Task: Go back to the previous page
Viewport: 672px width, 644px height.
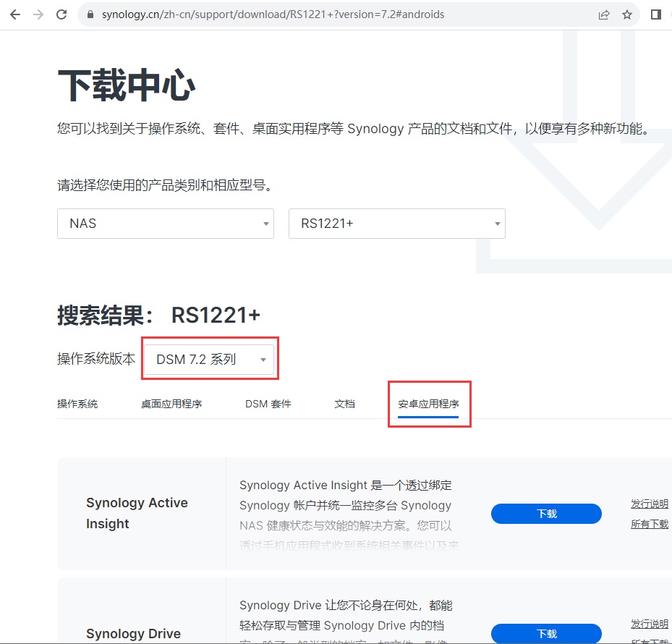Action: 15,14
